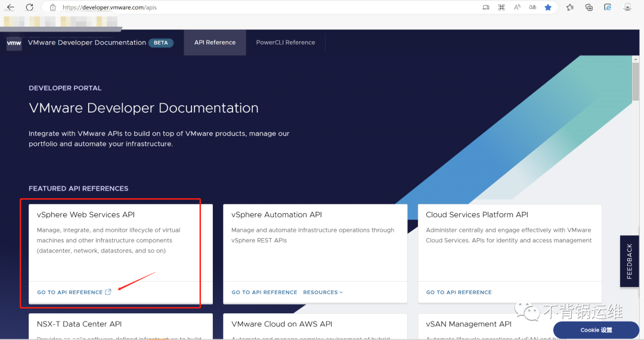This screenshot has width=644, height=340.
Task: Open the translate page icon
Action: (x=532, y=7)
